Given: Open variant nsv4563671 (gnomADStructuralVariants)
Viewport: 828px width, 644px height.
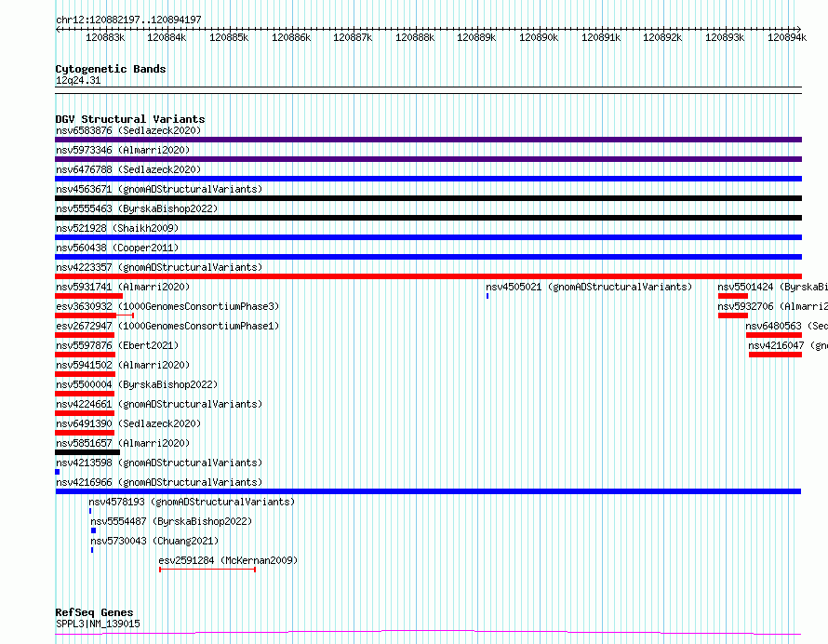Looking at the screenshot, I should click(159, 189).
